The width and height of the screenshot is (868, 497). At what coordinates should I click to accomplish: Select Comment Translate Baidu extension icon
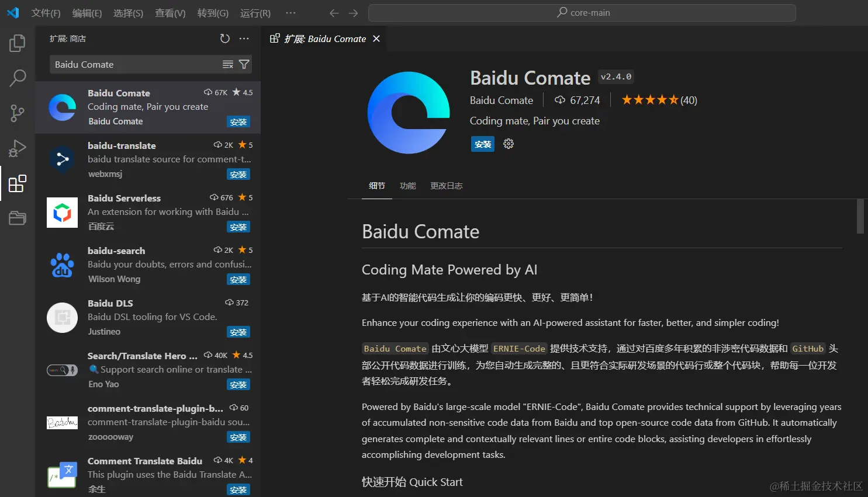point(63,475)
